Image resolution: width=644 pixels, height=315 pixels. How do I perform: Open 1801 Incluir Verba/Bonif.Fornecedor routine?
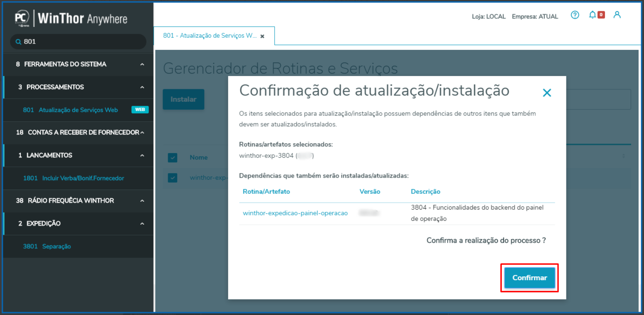click(x=74, y=178)
